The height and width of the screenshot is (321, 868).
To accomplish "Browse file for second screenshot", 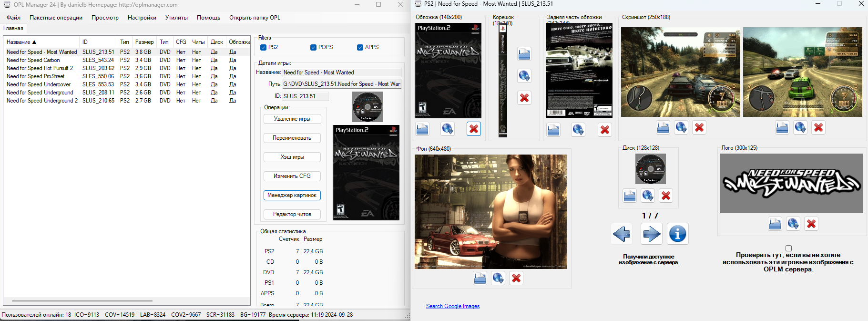I will (x=782, y=127).
